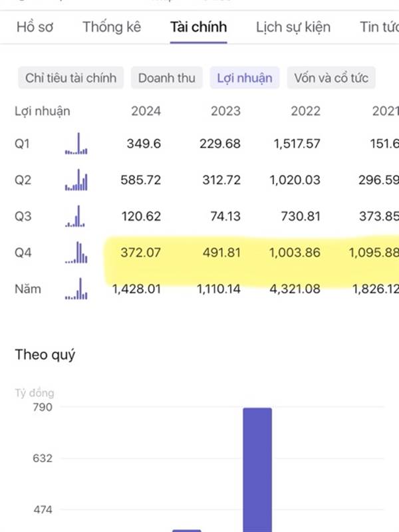
Task: Open the Năm row sparkline icon
Action: tap(76, 289)
